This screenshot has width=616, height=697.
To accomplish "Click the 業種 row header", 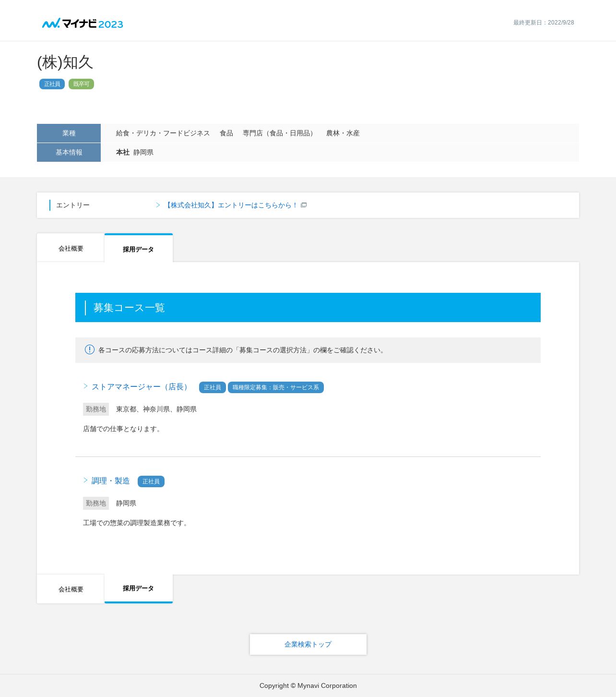I will point(69,133).
